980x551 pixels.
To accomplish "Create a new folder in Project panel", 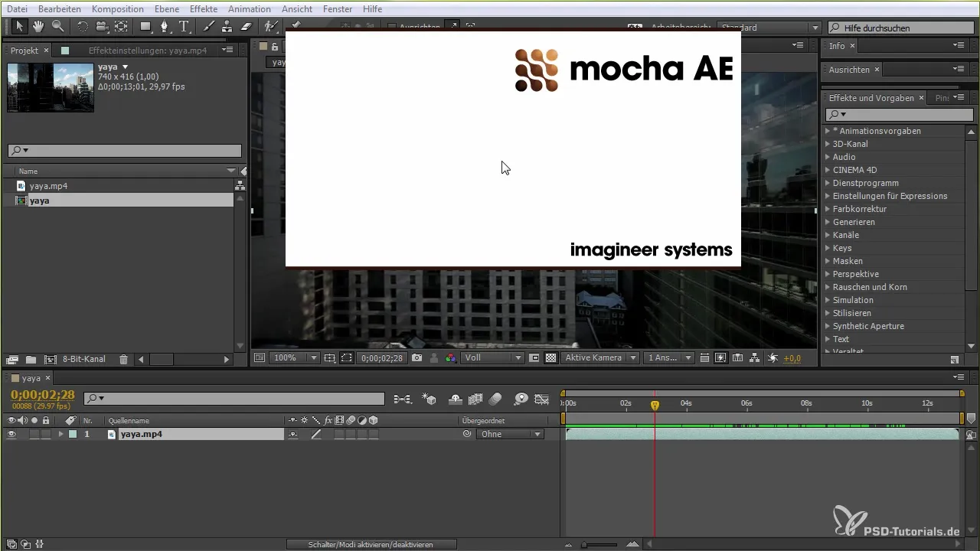I will tap(31, 359).
